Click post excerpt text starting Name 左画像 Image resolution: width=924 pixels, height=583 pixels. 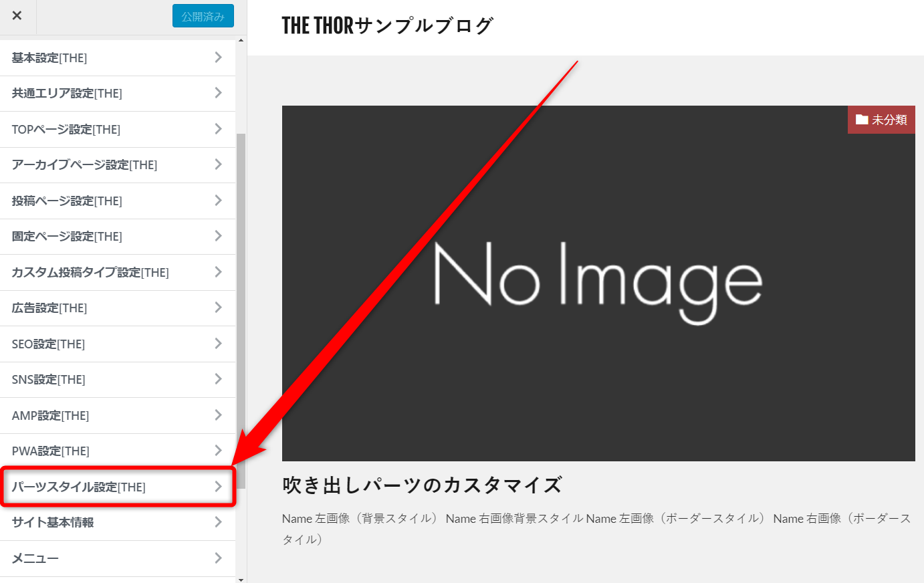596,529
